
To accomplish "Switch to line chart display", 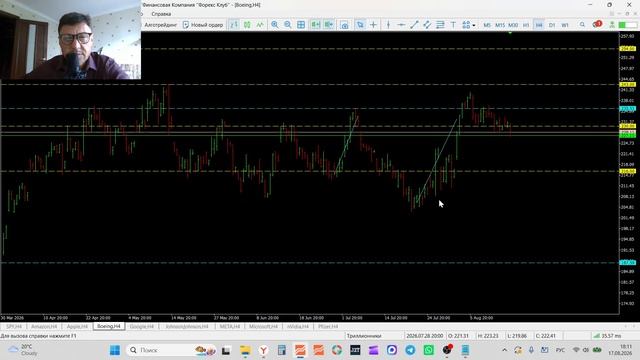I will point(260,25).
